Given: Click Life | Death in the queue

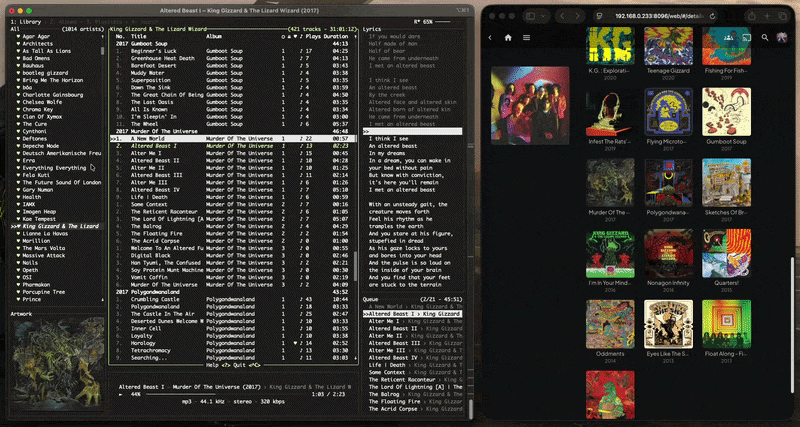Looking at the screenshot, I should click(387, 365).
